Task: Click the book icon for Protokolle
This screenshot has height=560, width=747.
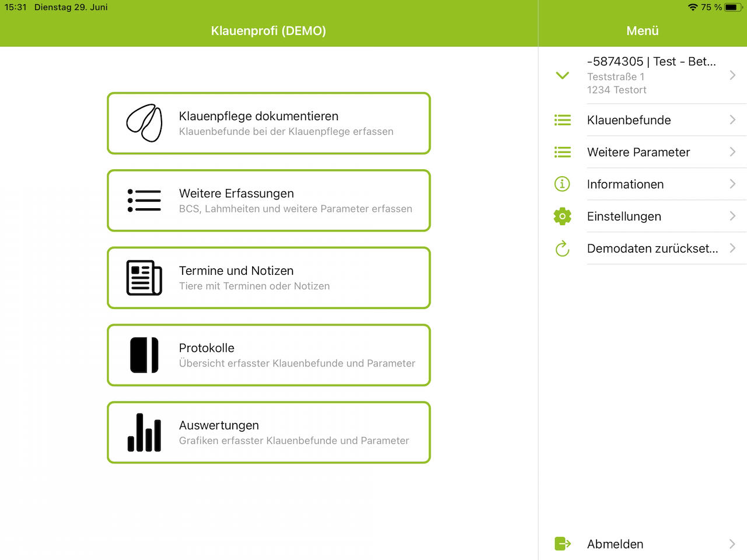Action: point(144,355)
